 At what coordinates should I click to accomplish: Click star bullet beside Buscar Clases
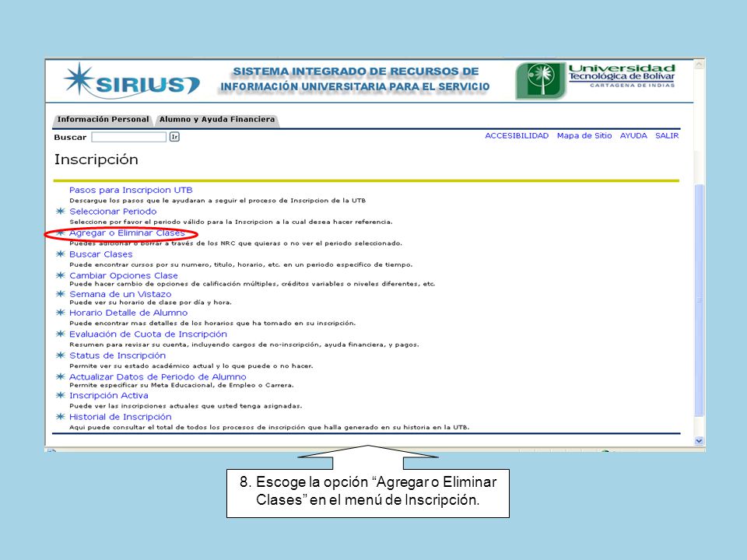(61, 254)
